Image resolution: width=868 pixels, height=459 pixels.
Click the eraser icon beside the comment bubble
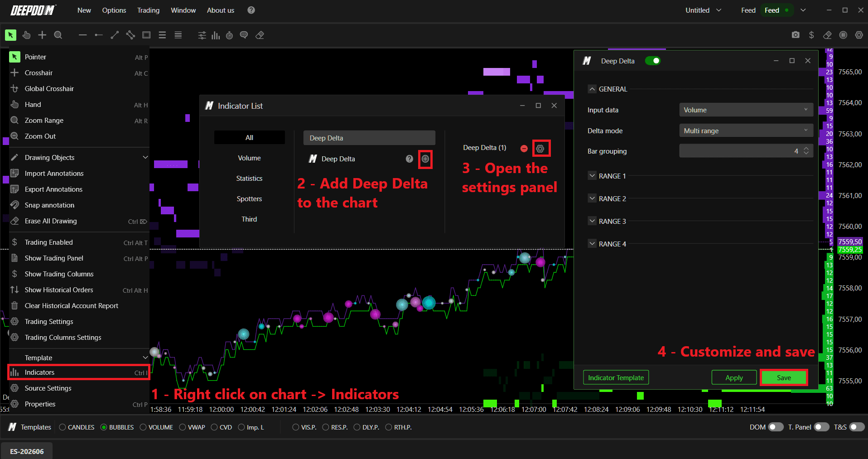point(260,35)
